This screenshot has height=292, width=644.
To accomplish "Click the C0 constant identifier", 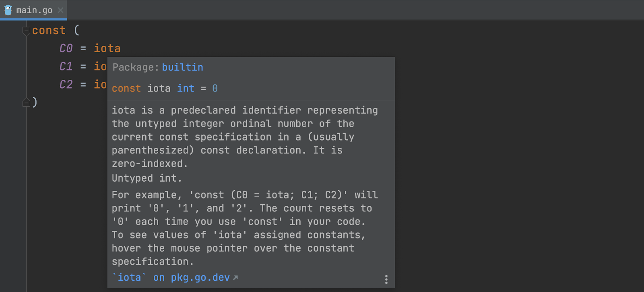I will (x=66, y=48).
